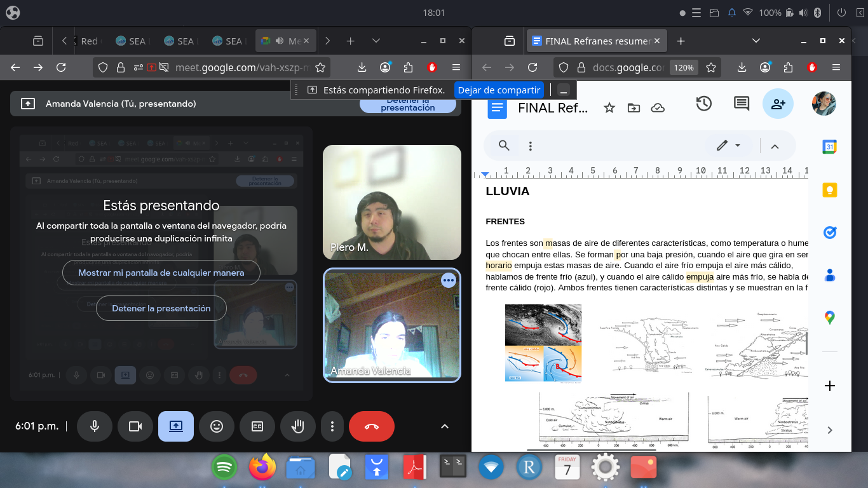Open Google Keep in side panel
The width and height of the screenshot is (868, 488).
[x=829, y=190]
